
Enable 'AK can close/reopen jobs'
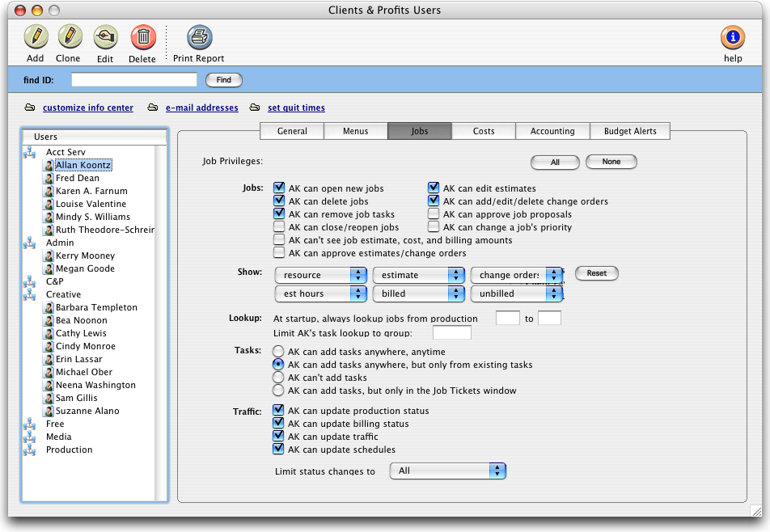(x=279, y=226)
